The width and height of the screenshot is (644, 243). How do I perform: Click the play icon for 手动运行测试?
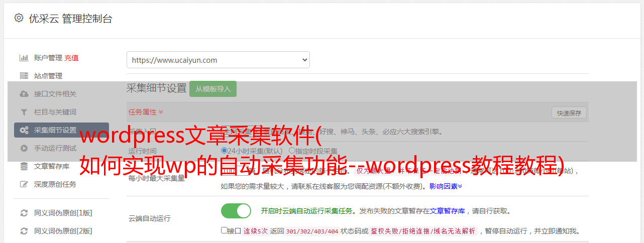coord(24,148)
